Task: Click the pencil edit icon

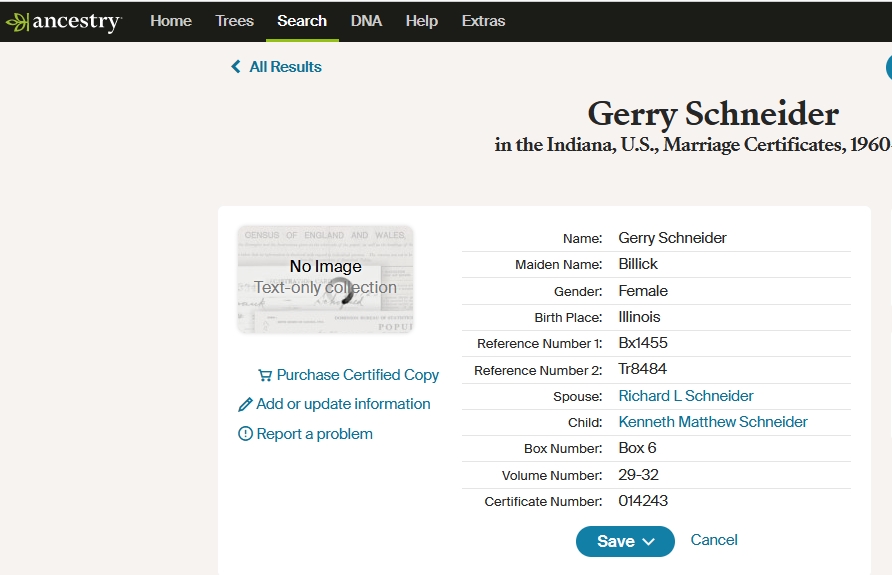Action: (245, 405)
